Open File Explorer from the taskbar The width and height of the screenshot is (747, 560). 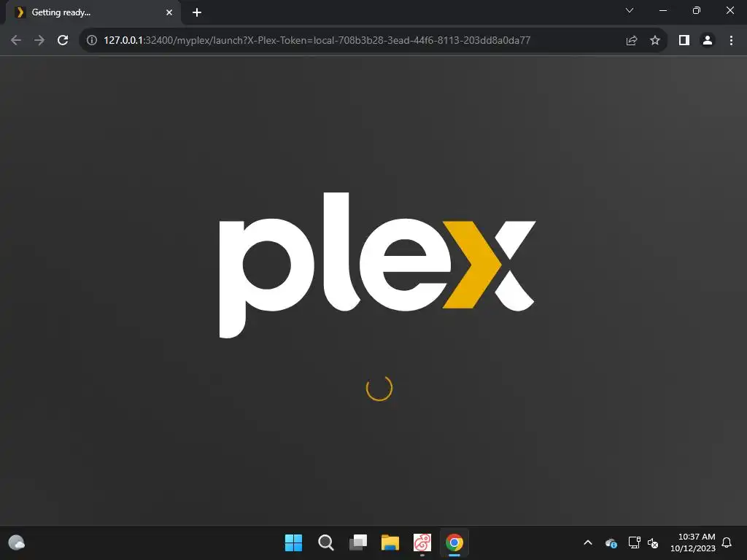390,542
